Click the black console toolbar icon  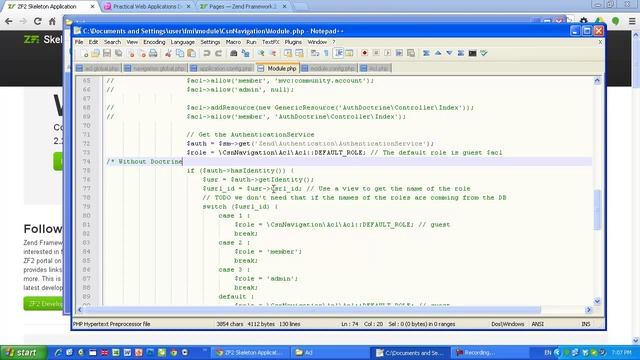(472, 53)
